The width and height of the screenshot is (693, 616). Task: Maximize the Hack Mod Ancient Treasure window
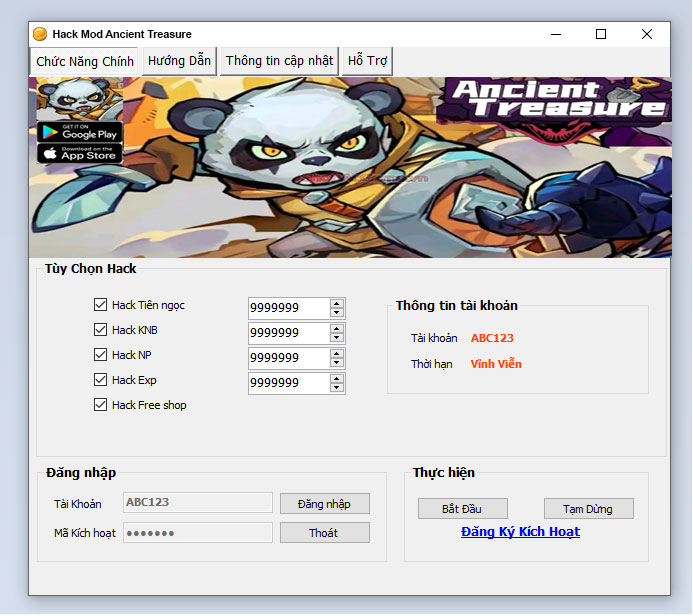[601, 34]
